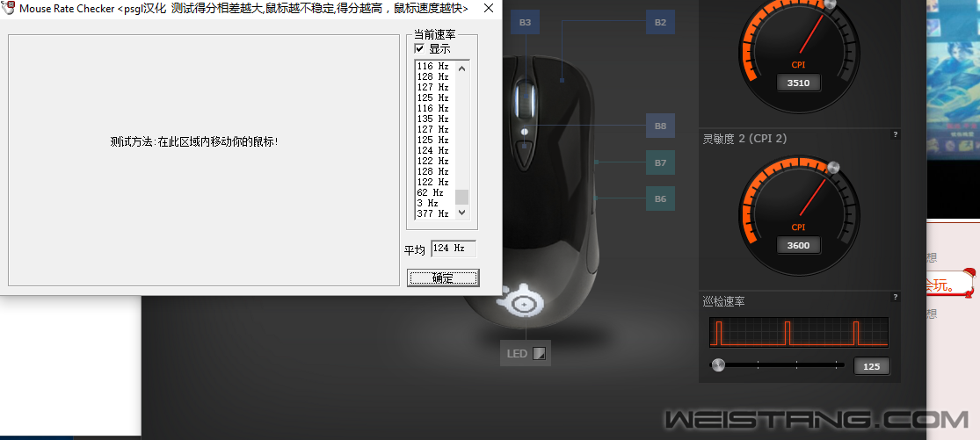Click the rate list scrollbar up arrow
980x440 pixels.
point(462,68)
